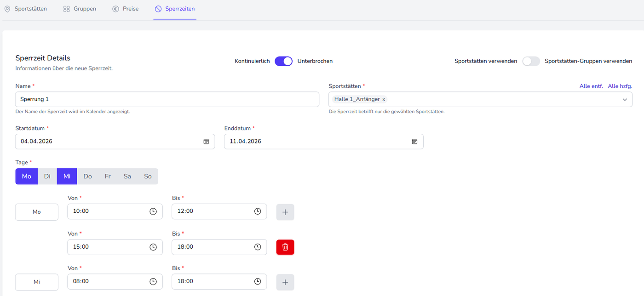
Task: Open calendar picker in Startdatum field
Action: point(206,142)
